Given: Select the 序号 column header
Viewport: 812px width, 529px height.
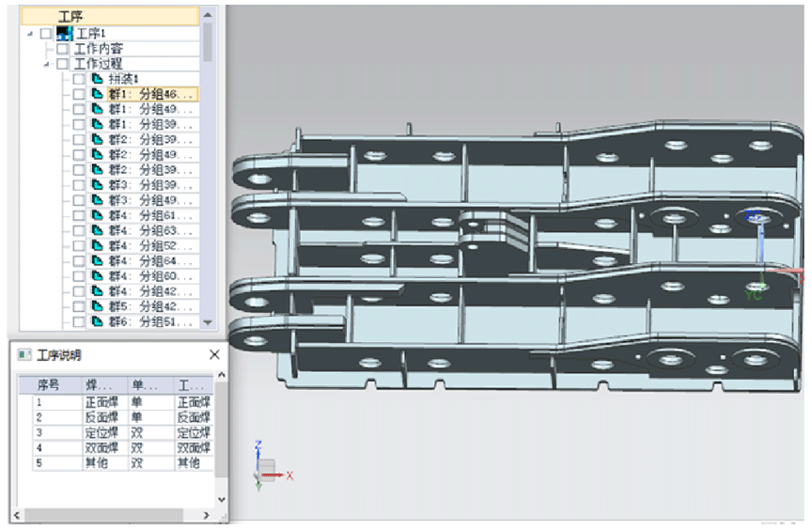Looking at the screenshot, I should click(x=48, y=384).
